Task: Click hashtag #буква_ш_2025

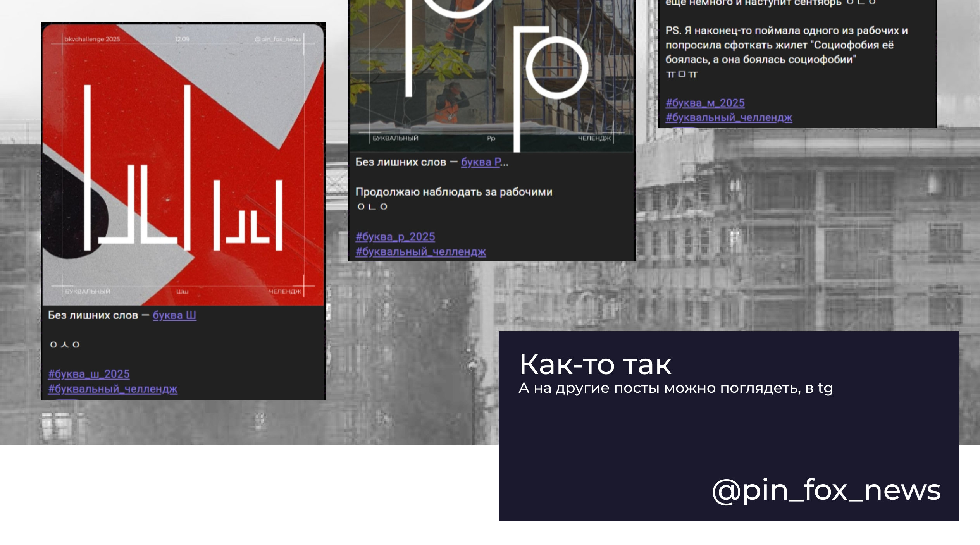Action: click(89, 374)
